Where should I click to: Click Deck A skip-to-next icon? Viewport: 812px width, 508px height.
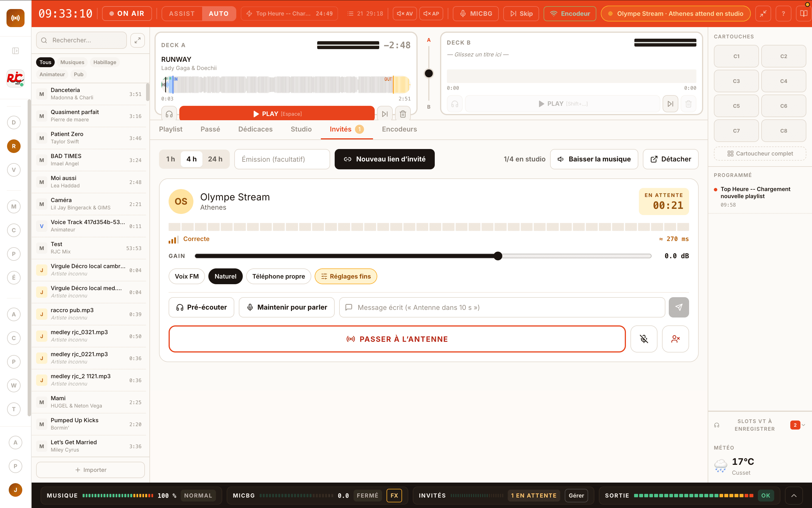[x=385, y=114]
